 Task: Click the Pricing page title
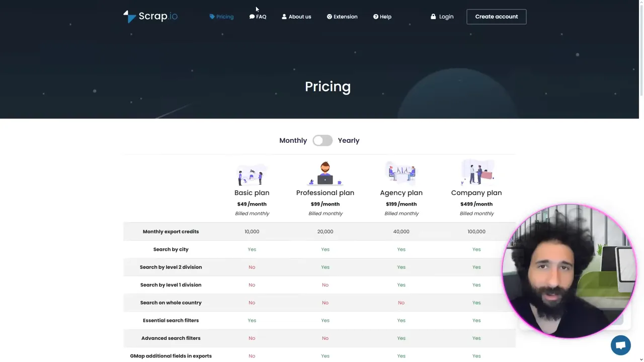coord(328,86)
